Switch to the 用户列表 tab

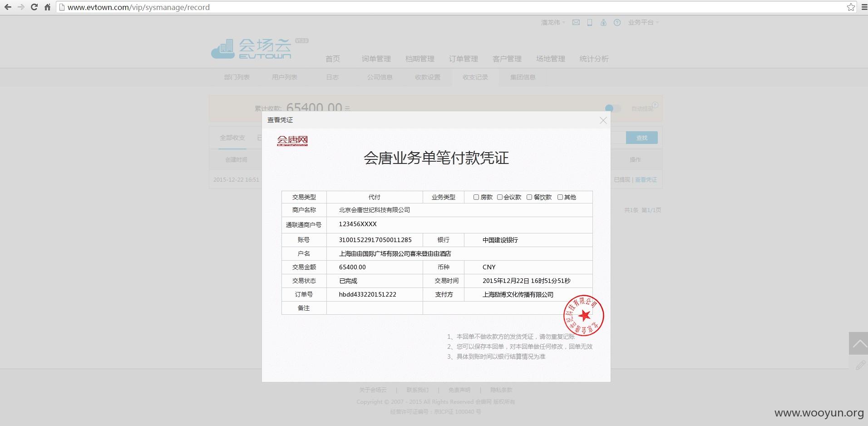pos(285,77)
